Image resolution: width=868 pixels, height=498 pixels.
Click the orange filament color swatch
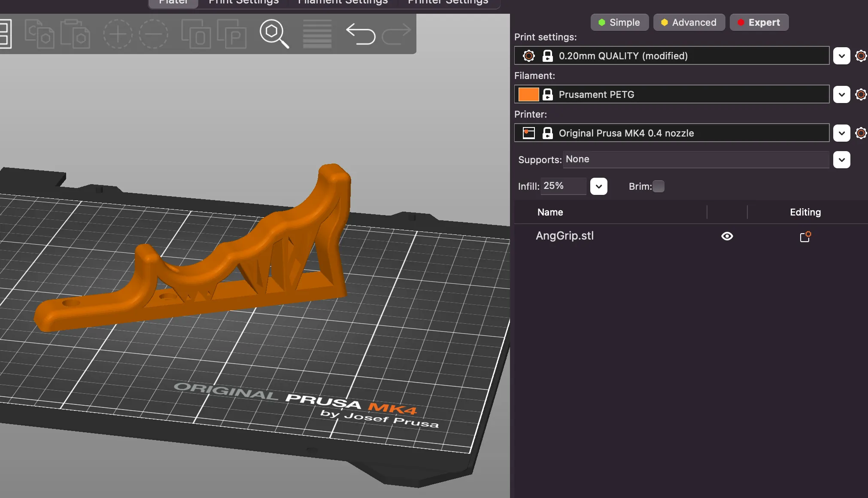(528, 94)
